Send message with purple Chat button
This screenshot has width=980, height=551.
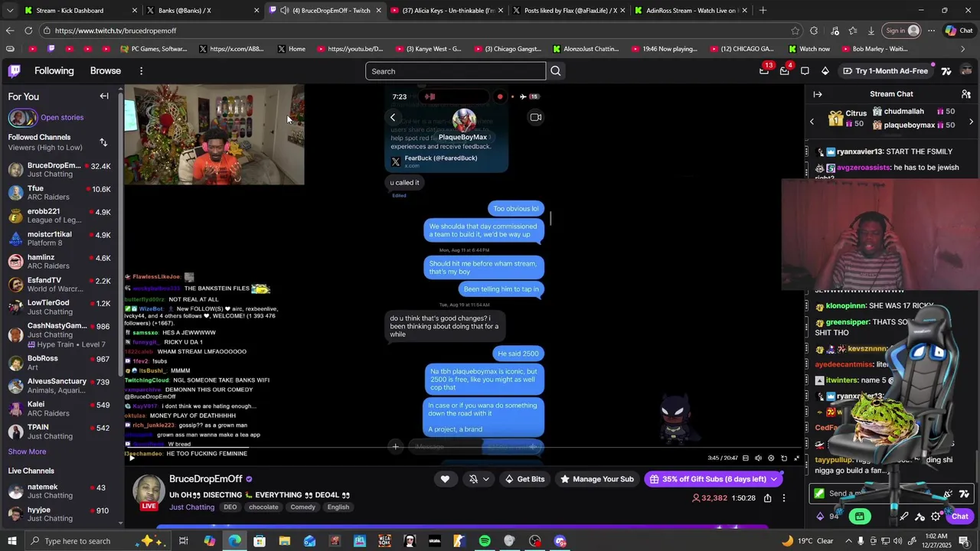960,517
